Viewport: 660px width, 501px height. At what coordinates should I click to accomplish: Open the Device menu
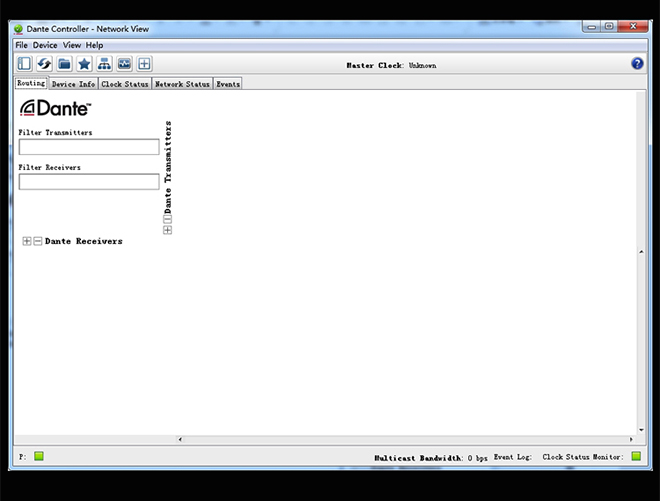[x=45, y=45]
